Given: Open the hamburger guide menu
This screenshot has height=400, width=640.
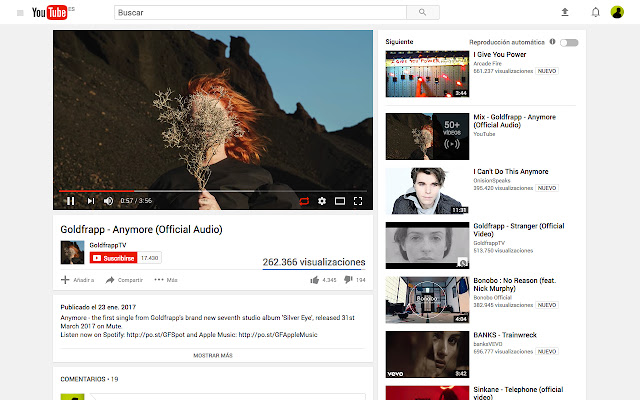Looking at the screenshot, I should 20,13.
